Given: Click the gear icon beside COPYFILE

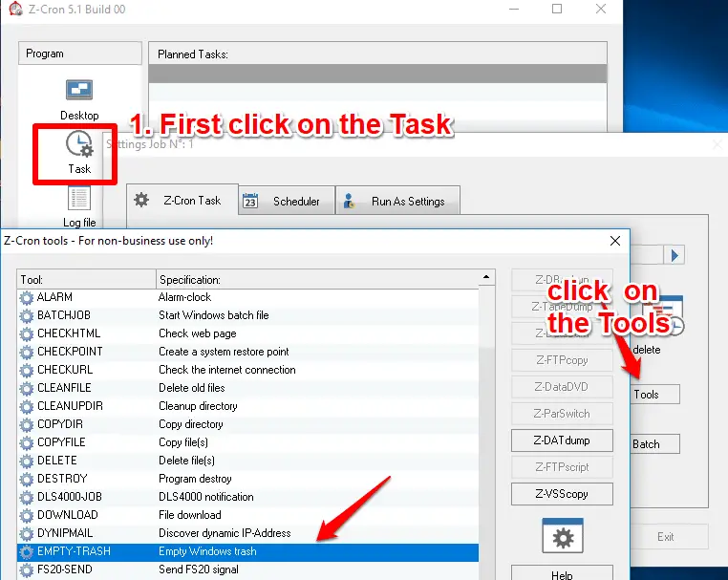Looking at the screenshot, I should [27, 442].
